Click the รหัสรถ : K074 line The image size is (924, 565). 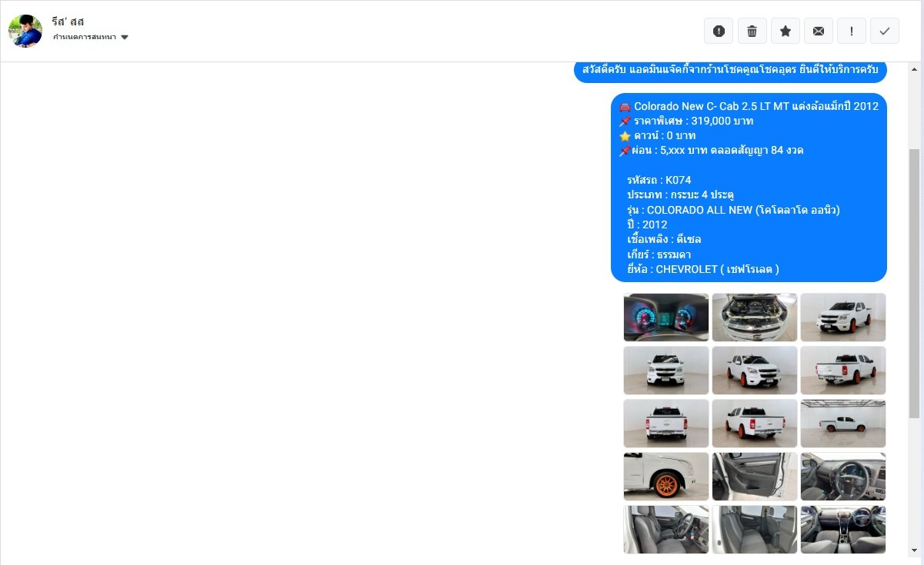(659, 180)
